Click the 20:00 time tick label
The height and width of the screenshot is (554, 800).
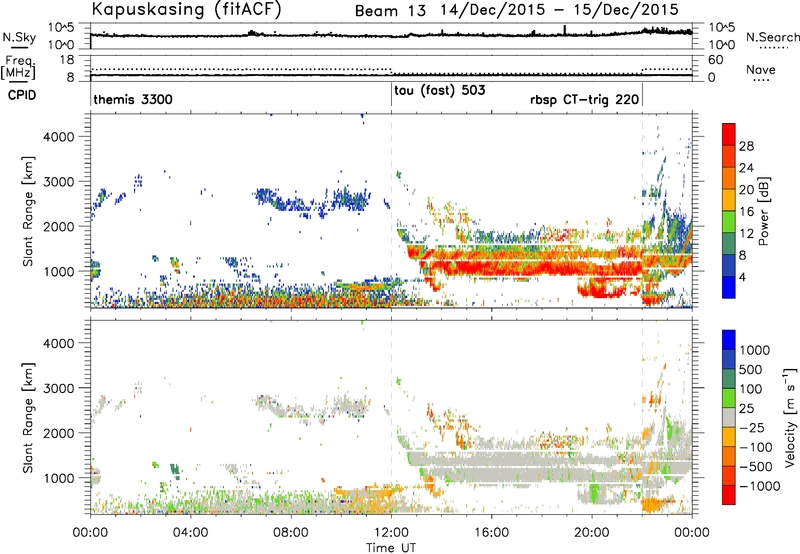(x=592, y=533)
